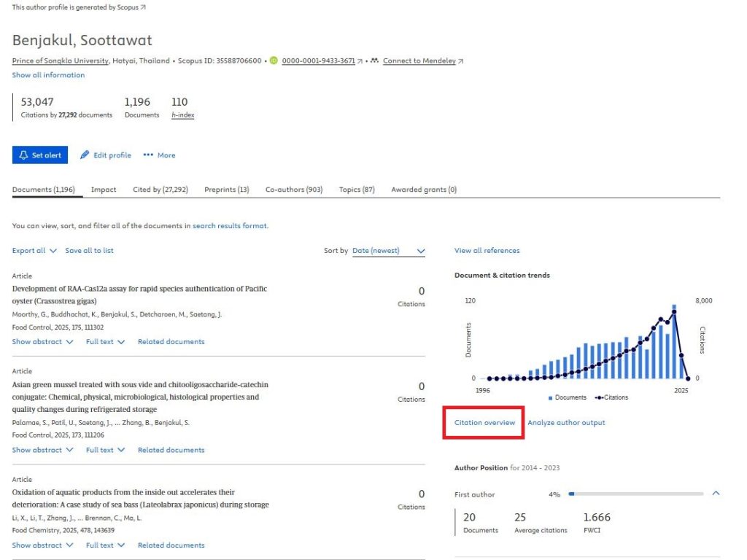Click the h-index label
Screen dimensions: 747x560
click(x=182, y=115)
